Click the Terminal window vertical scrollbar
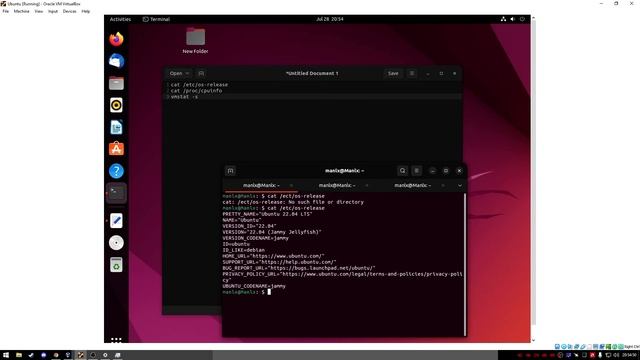Image resolution: width=640 pixels, height=360 pixels. pyautogui.click(x=464, y=264)
